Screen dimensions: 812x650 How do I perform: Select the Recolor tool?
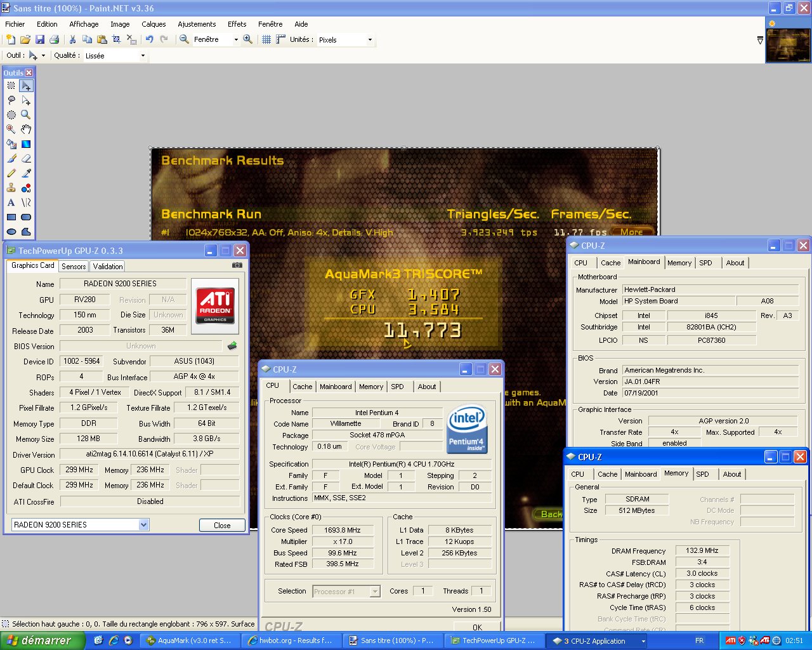[26, 188]
